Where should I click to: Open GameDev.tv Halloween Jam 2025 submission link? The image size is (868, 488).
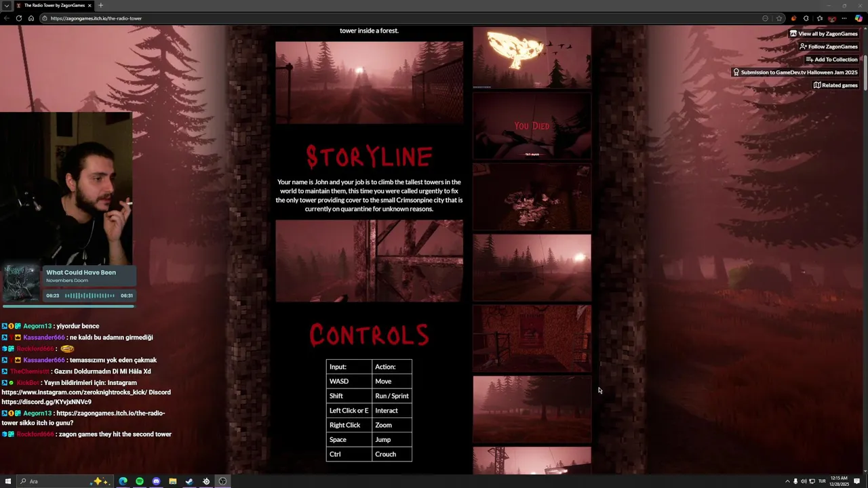[795, 73]
